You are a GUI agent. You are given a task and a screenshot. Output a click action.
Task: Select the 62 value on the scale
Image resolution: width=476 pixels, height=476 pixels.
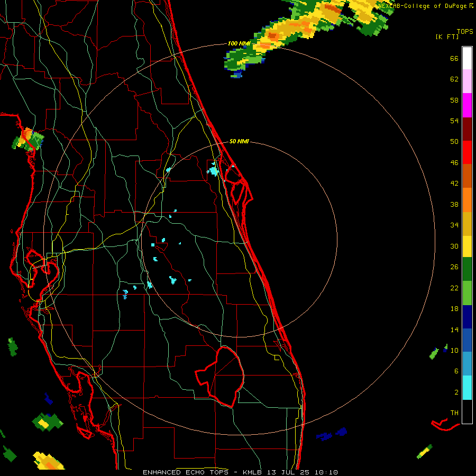454,79
